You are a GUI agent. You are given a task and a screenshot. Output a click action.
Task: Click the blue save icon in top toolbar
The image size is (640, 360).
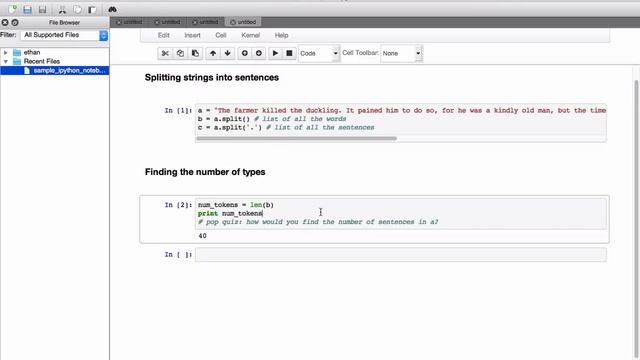pos(27,9)
